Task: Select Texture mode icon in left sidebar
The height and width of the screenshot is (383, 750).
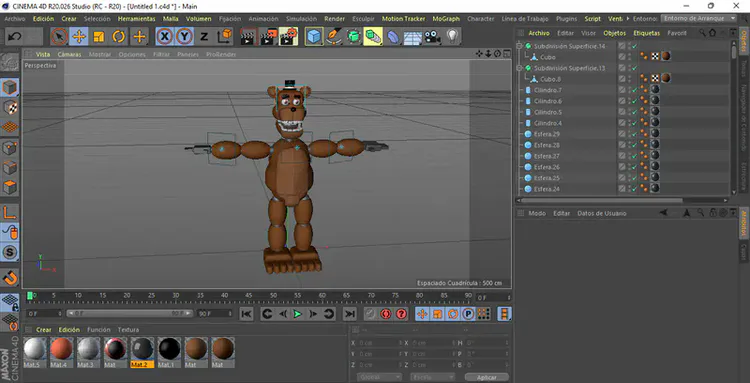Action: [10, 107]
